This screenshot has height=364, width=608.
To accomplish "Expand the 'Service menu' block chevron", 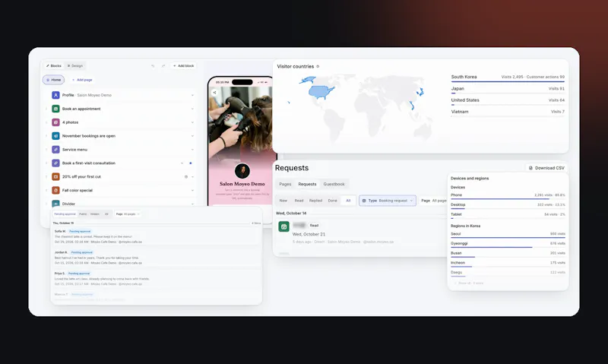I will coord(192,150).
